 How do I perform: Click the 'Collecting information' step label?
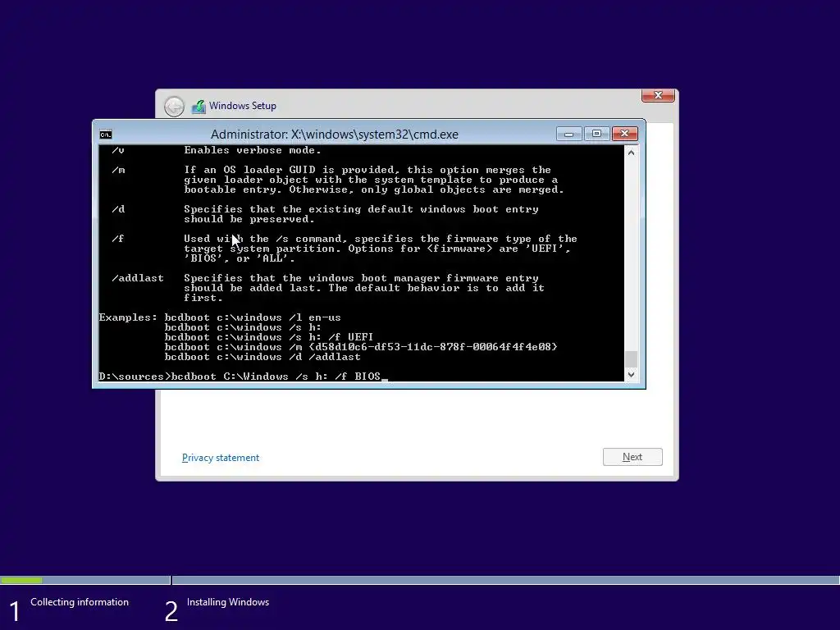[x=80, y=602]
